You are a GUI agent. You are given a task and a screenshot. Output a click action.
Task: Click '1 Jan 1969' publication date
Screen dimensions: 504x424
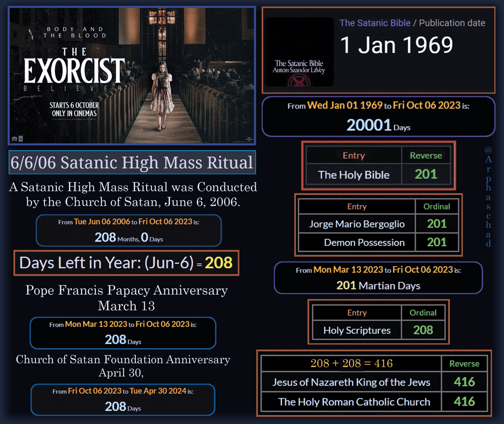tap(397, 45)
